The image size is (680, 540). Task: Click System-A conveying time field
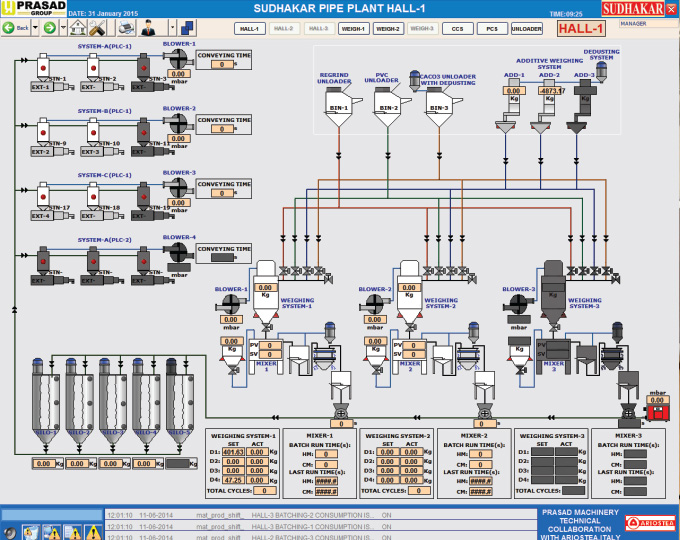[x=222, y=64]
